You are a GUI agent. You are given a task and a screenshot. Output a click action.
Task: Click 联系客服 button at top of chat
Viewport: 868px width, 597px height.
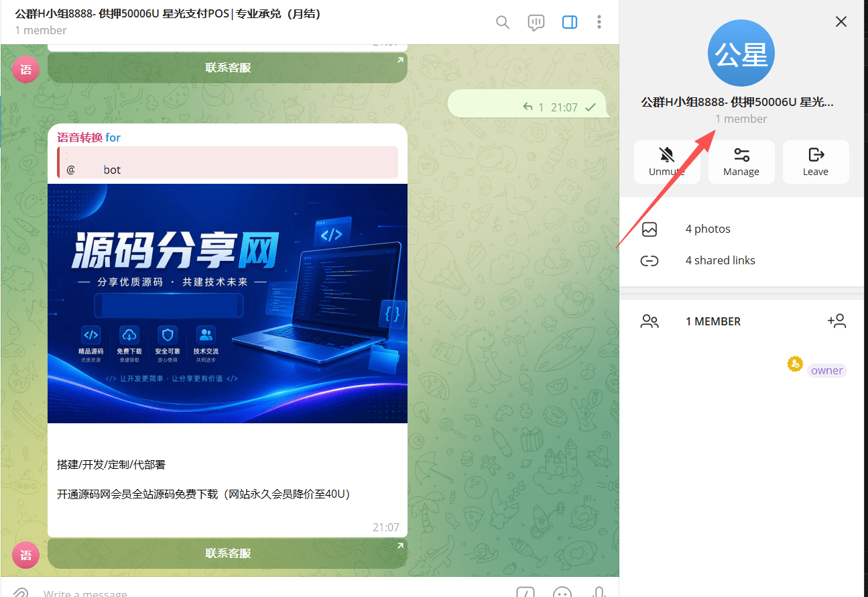(x=227, y=68)
